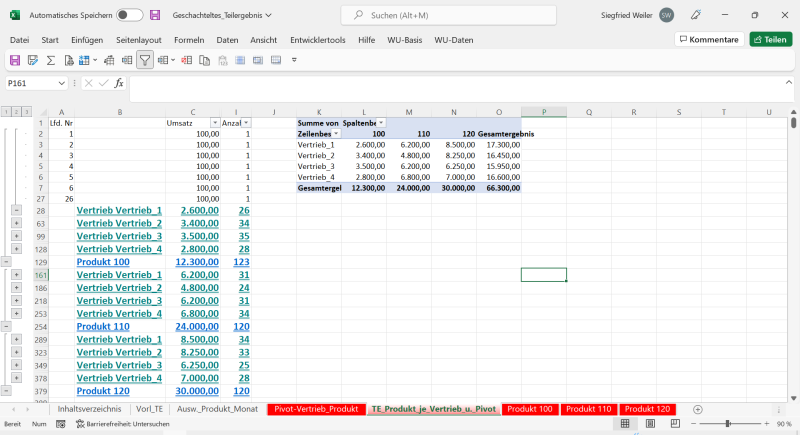Expand the formula bar chevron

pos(789,82)
